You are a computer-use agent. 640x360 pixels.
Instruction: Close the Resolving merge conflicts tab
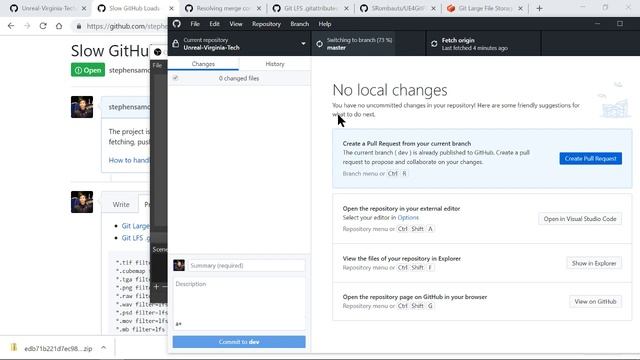coord(259,8)
